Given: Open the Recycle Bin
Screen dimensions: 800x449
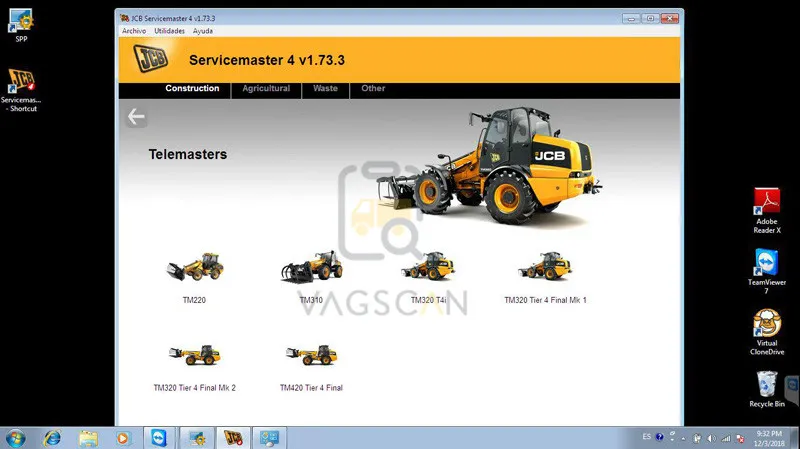Looking at the screenshot, I should click(767, 389).
